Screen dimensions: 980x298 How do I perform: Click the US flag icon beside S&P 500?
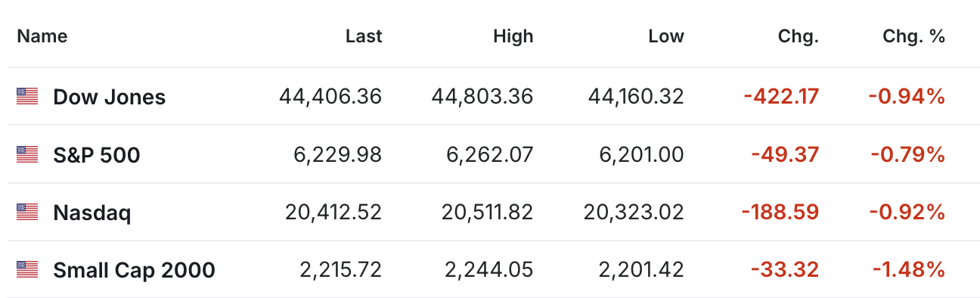pos(27,154)
